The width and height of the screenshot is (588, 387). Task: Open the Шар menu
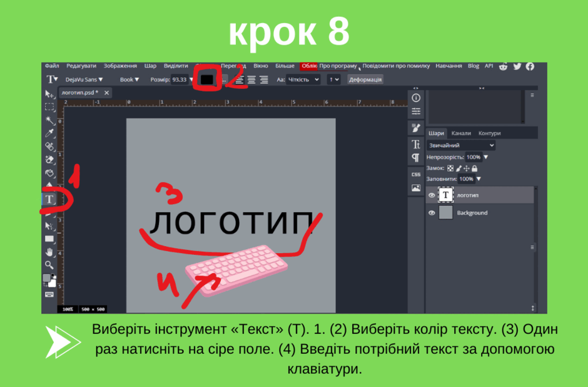point(150,66)
